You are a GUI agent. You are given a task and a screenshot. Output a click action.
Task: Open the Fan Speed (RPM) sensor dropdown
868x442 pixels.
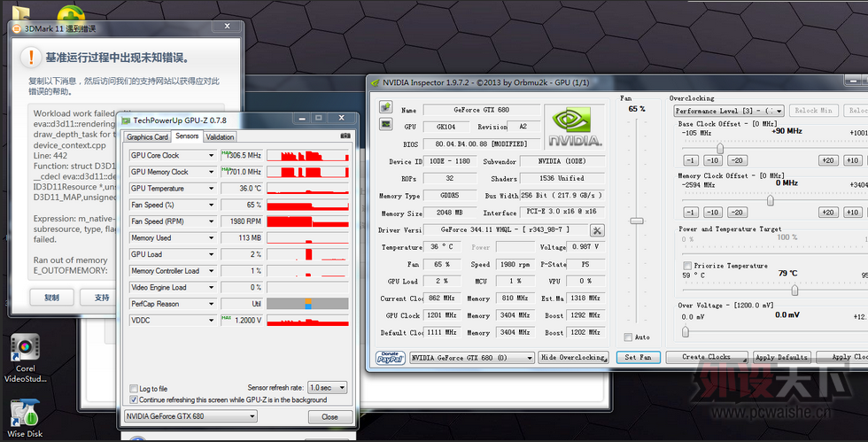[x=211, y=221]
